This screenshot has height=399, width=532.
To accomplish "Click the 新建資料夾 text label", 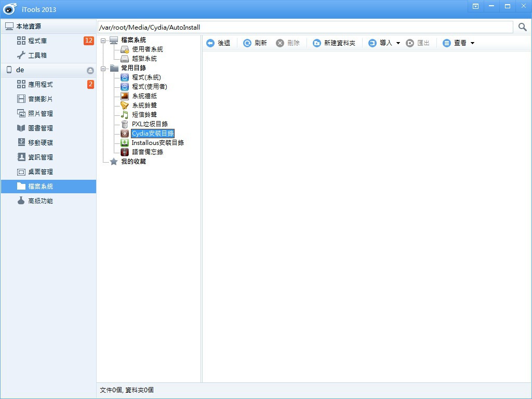I will point(340,43).
